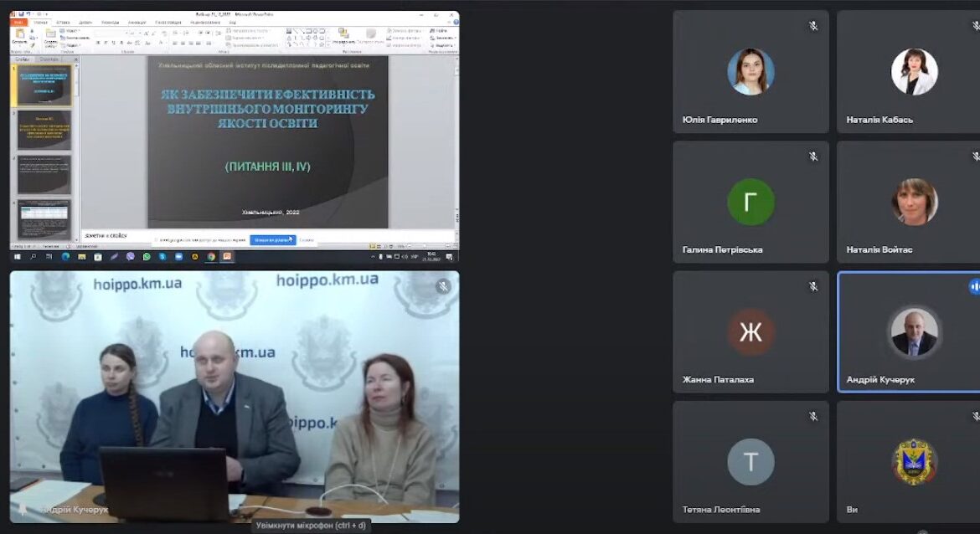Click muted mic icon on Тетяна Леонтіївна tile
The height and width of the screenshot is (534, 980).
pyautogui.click(x=813, y=417)
